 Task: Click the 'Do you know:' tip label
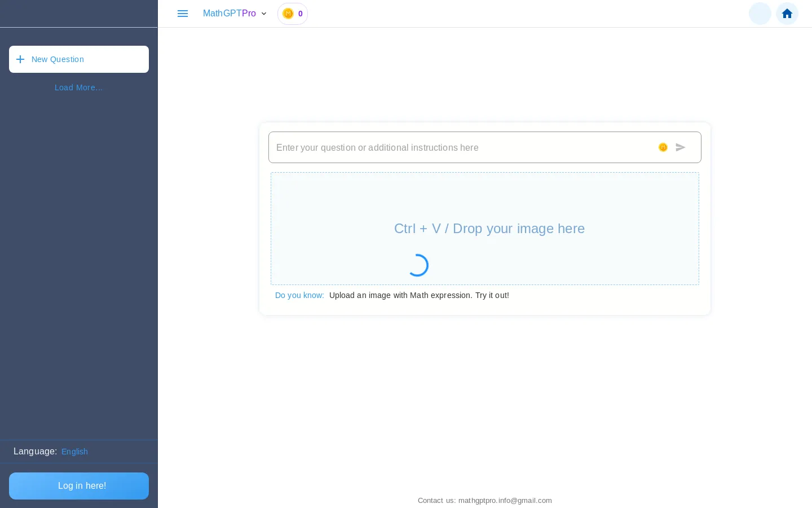[299, 295]
